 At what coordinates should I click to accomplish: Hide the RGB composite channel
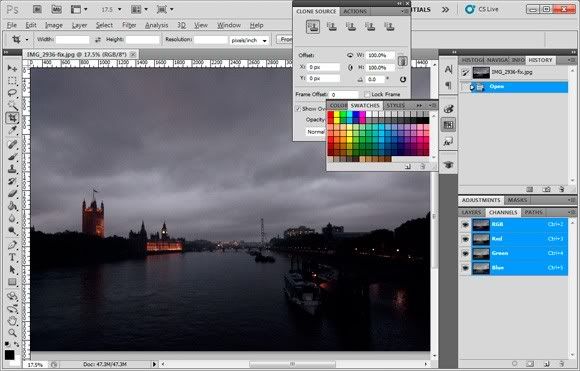pos(465,225)
